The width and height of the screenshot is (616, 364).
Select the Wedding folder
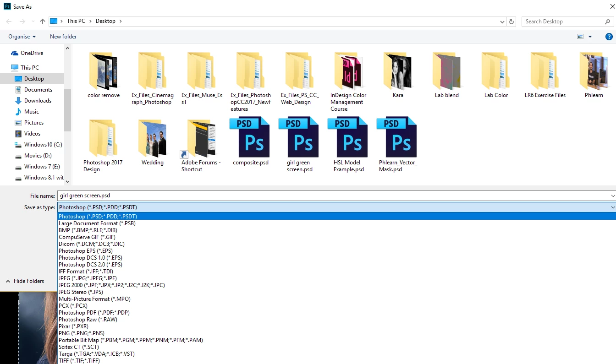(153, 142)
